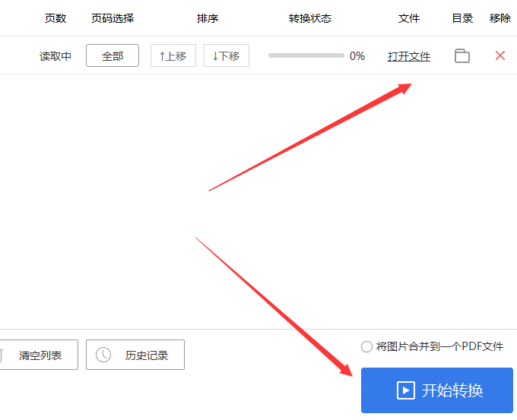Click the 页码选择 column header
Viewport: 517px width, 420px height.
pyautogui.click(x=113, y=18)
